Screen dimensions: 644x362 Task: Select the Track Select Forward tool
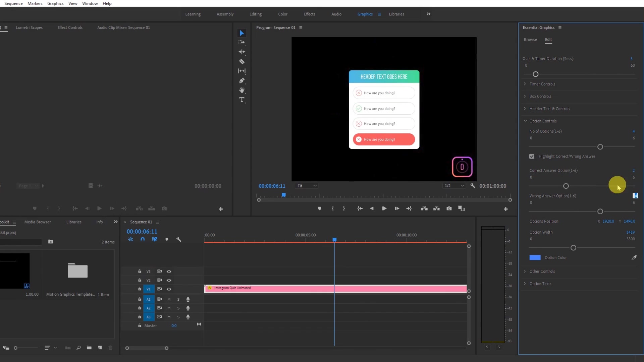[242, 43]
